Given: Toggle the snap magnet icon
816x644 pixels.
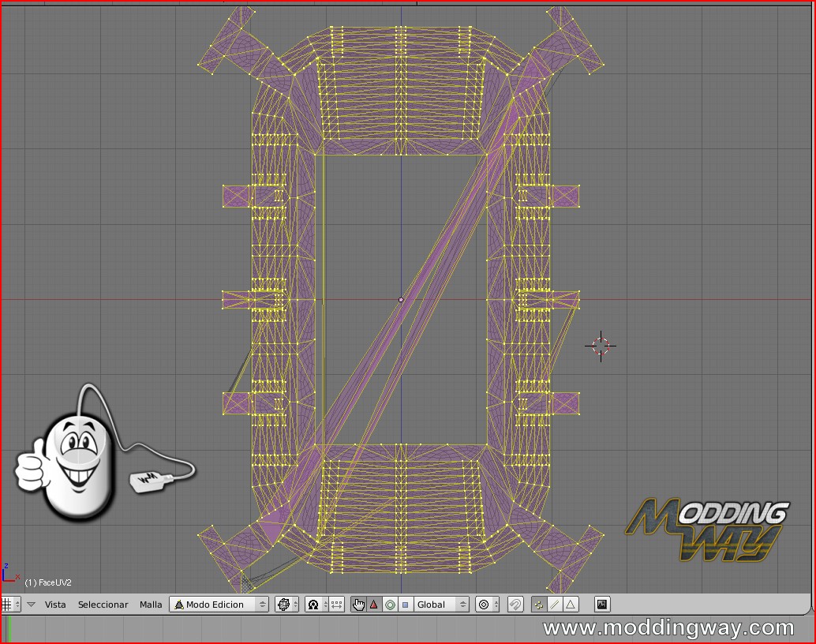Looking at the screenshot, I should [515, 605].
